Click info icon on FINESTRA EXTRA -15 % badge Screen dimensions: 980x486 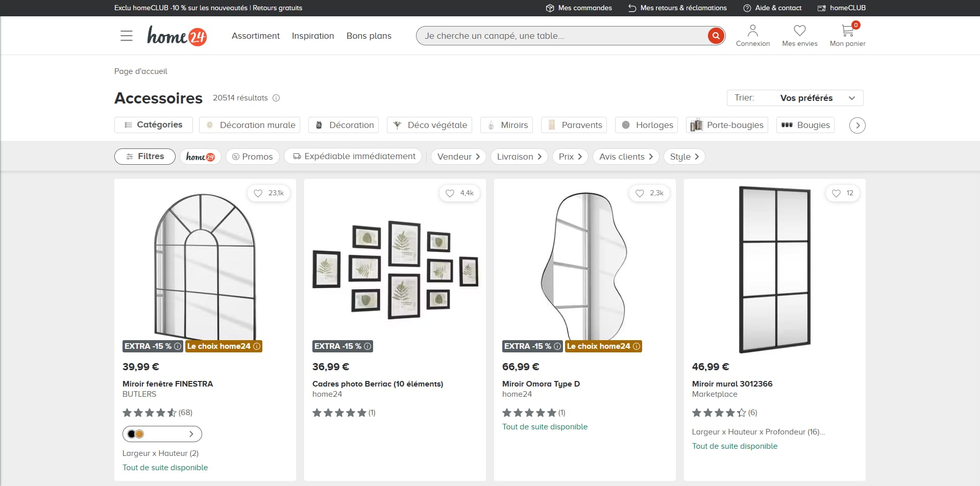pos(178,346)
